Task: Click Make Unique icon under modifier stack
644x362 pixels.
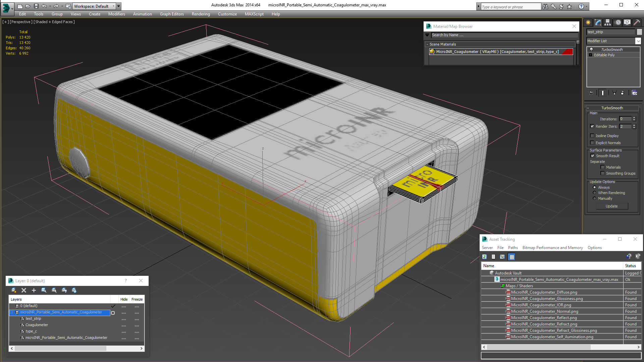Action: pos(614,93)
